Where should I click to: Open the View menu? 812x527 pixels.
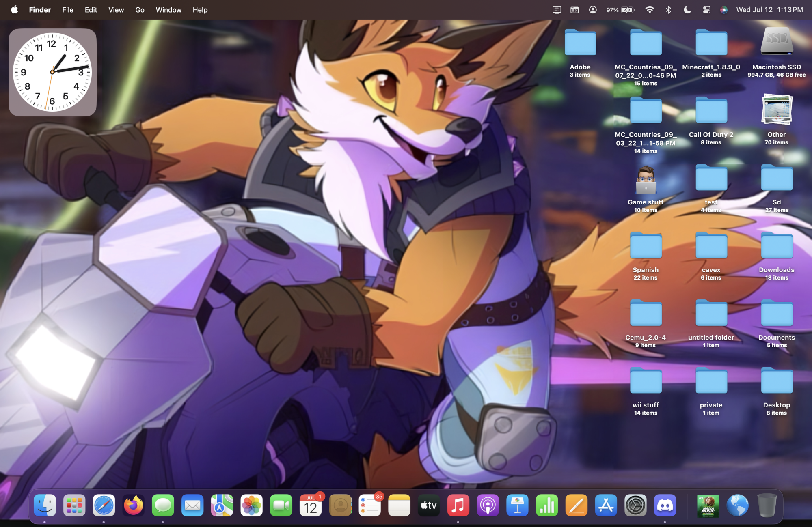(x=116, y=10)
